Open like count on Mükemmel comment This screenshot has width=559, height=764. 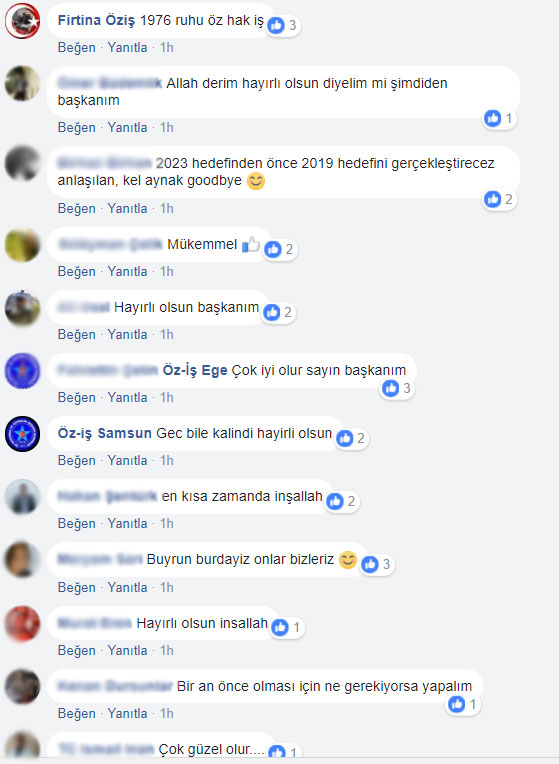coord(289,249)
